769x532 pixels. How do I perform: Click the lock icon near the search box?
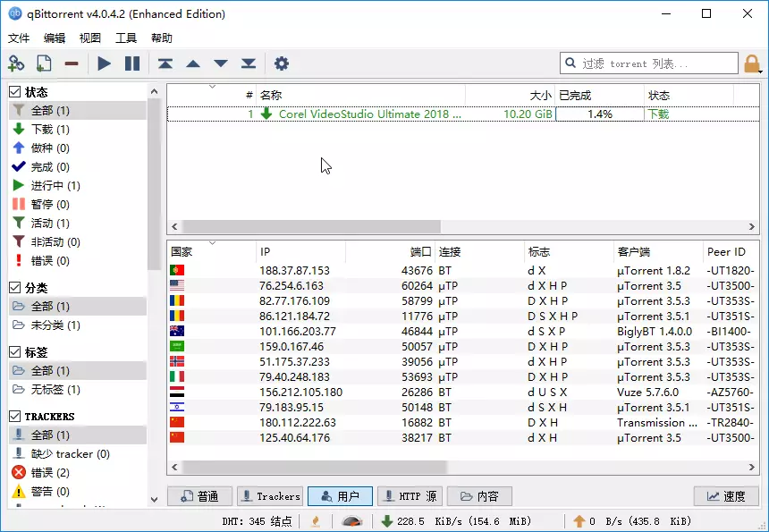coord(754,63)
